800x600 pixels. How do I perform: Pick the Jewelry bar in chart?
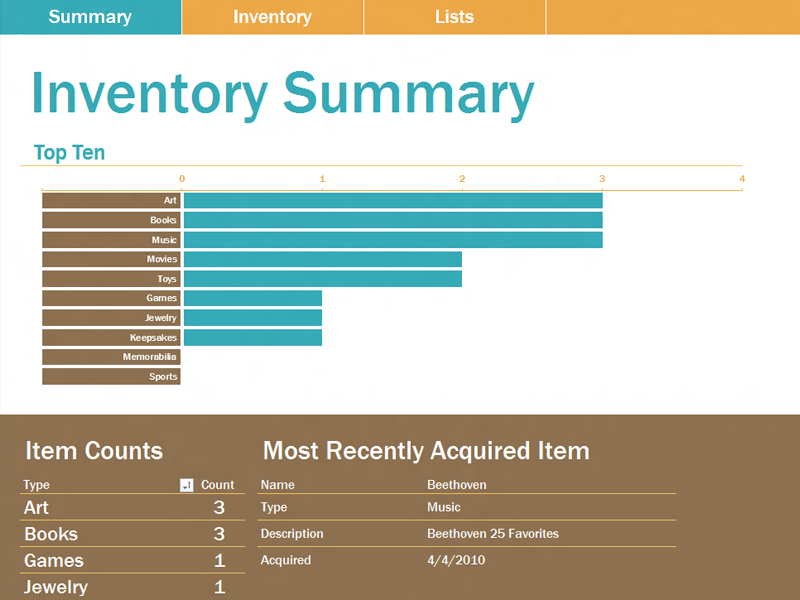pyautogui.click(x=253, y=318)
